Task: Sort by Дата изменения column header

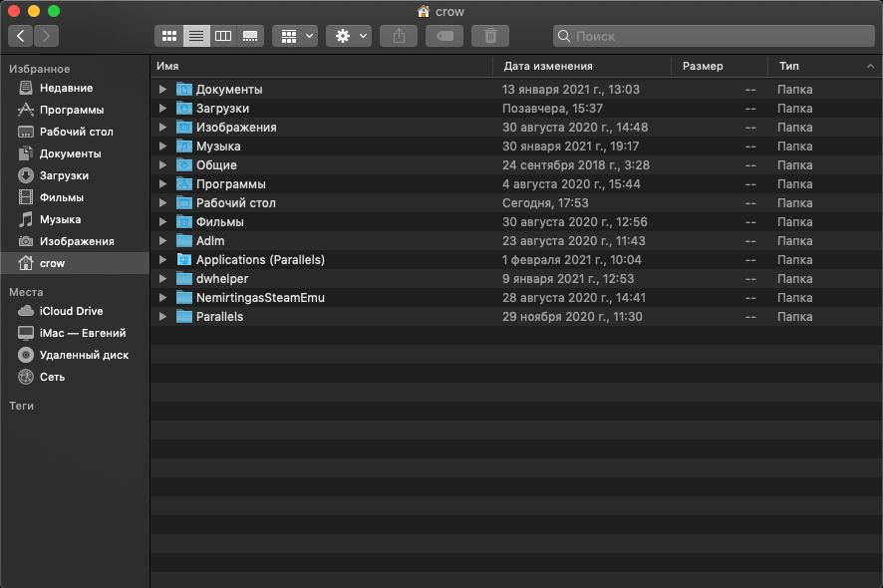Action: pyautogui.click(x=582, y=66)
